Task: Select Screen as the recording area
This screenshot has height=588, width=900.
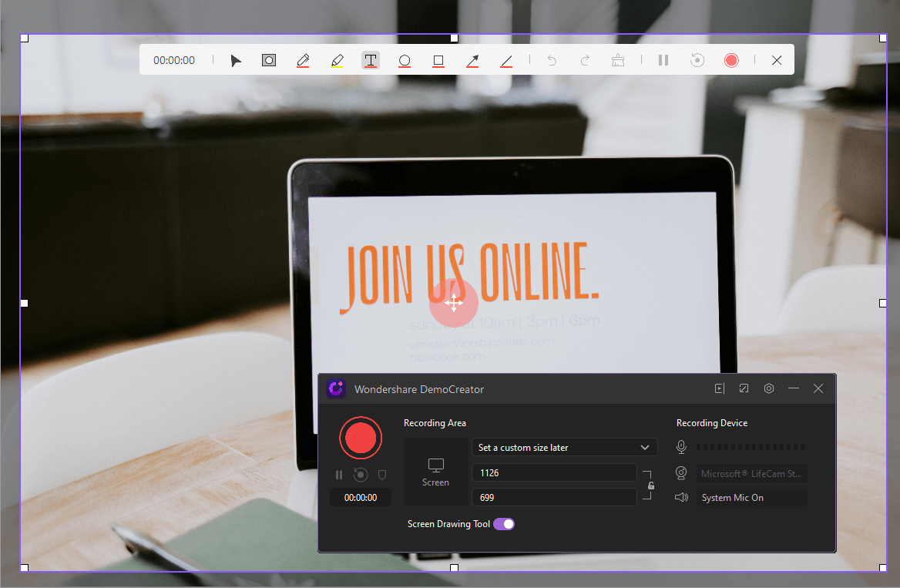Action: pos(435,472)
